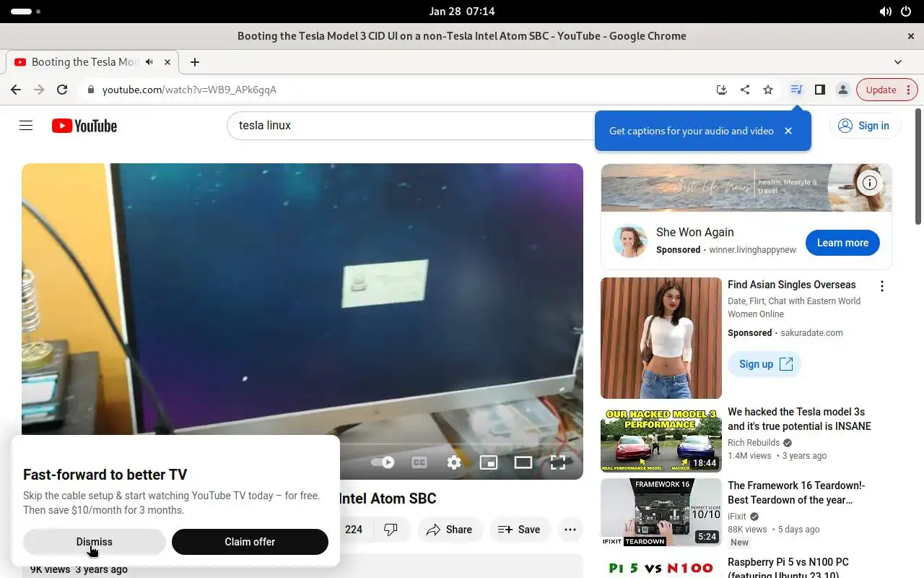The width and height of the screenshot is (924, 578).
Task: Bookmark this tab with the star icon
Action: click(768, 90)
